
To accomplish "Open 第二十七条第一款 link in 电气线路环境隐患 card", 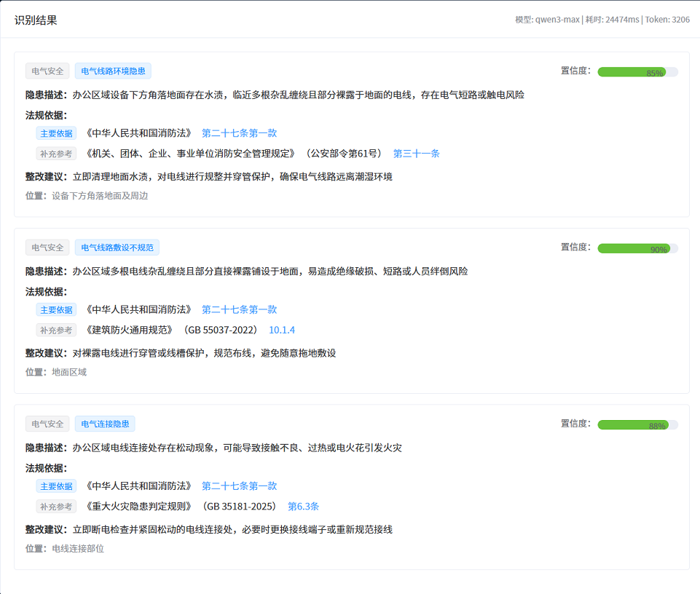I will (239, 133).
